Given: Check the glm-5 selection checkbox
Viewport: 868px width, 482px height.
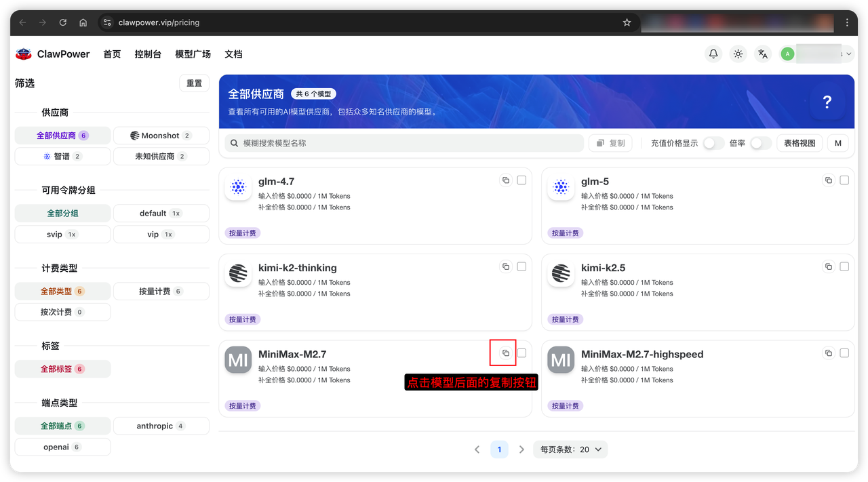Looking at the screenshot, I should point(844,180).
